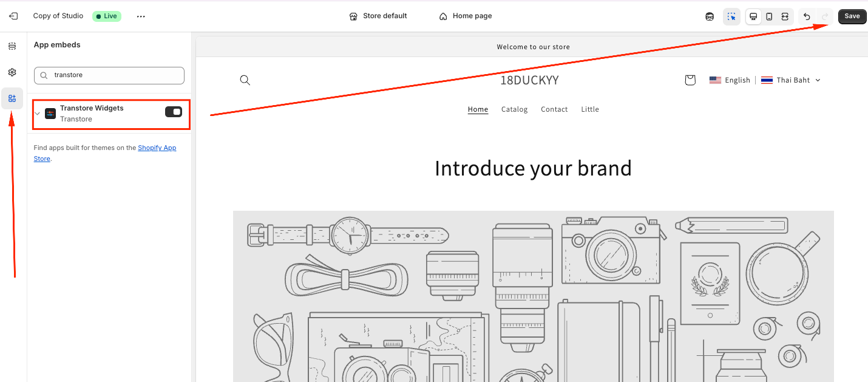Select the fullscreen preview icon
The height and width of the screenshot is (382, 868).
click(785, 16)
